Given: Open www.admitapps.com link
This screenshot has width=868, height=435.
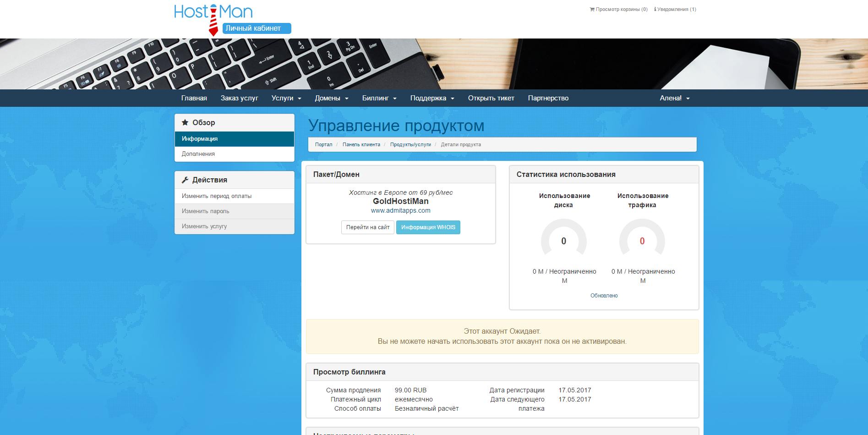Looking at the screenshot, I should 401,210.
